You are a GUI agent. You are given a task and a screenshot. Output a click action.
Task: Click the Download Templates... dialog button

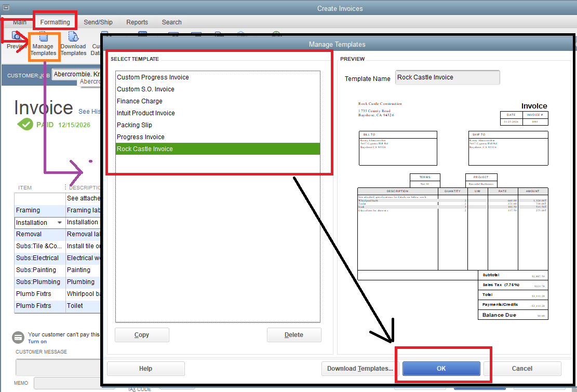tap(360, 369)
